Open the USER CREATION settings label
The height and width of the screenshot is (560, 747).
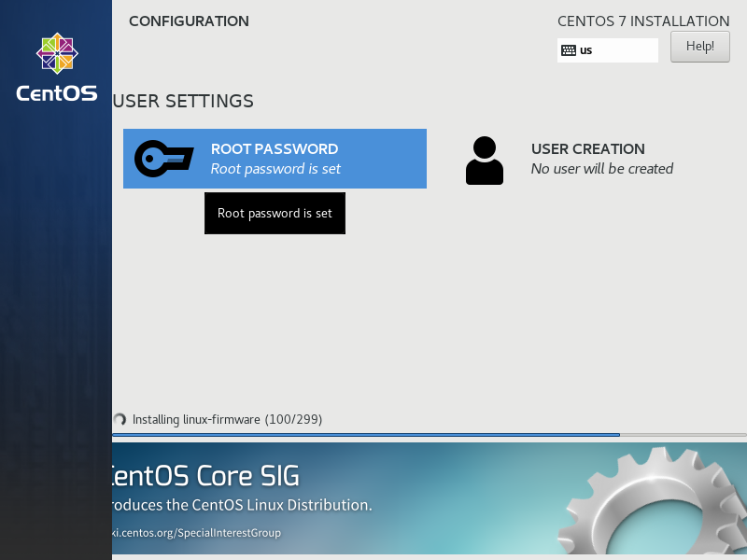click(x=587, y=149)
